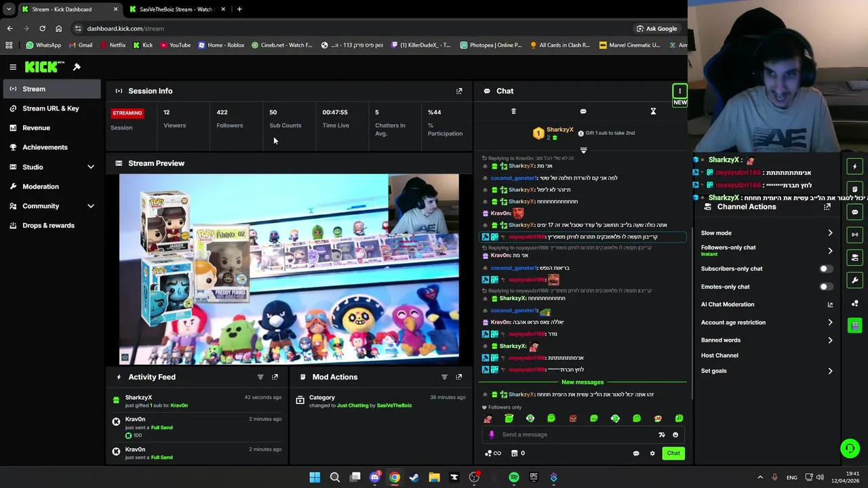Open the Stream Preview panel icon
The height and width of the screenshot is (488, 868).
pyautogui.click(x=119, y=163)
